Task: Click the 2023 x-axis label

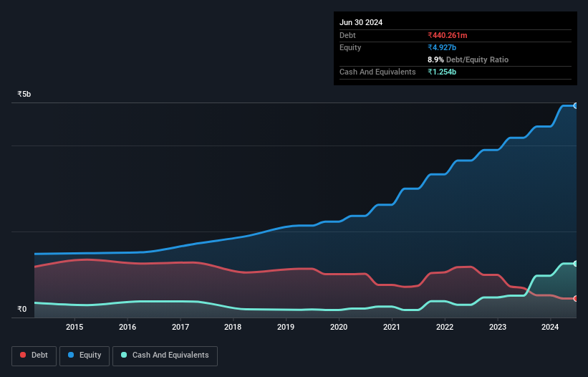Action: 498,327
